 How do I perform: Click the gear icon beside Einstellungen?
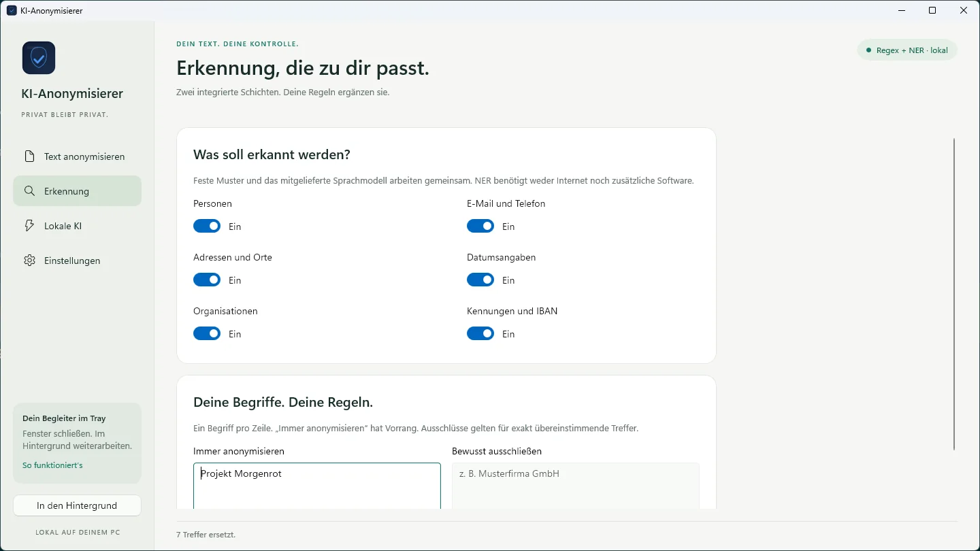pos(29,261)
